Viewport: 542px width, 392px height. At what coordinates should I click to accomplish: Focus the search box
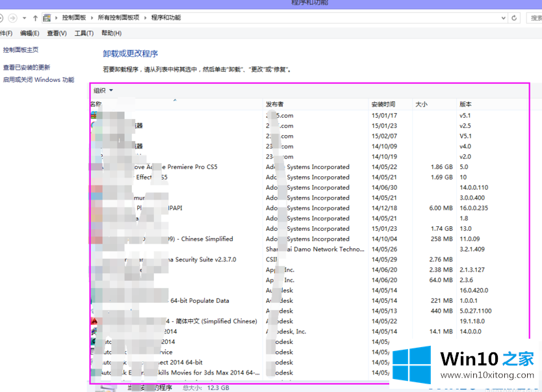click(x=534, y=18)
